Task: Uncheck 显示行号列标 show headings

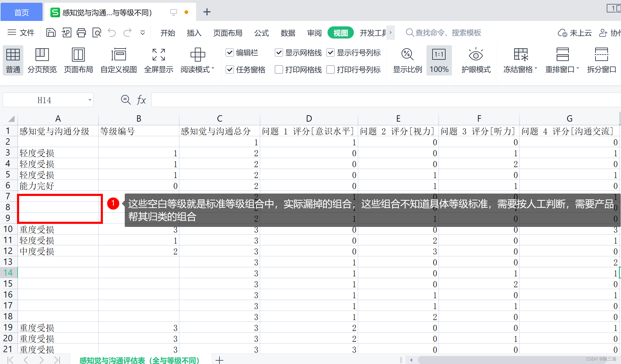Action: click(331, 53)
